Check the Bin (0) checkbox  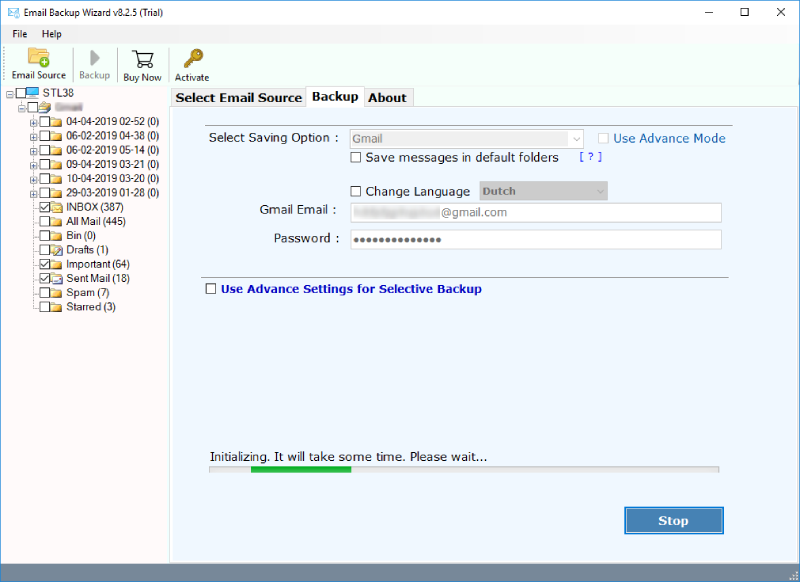click(44, 236)
